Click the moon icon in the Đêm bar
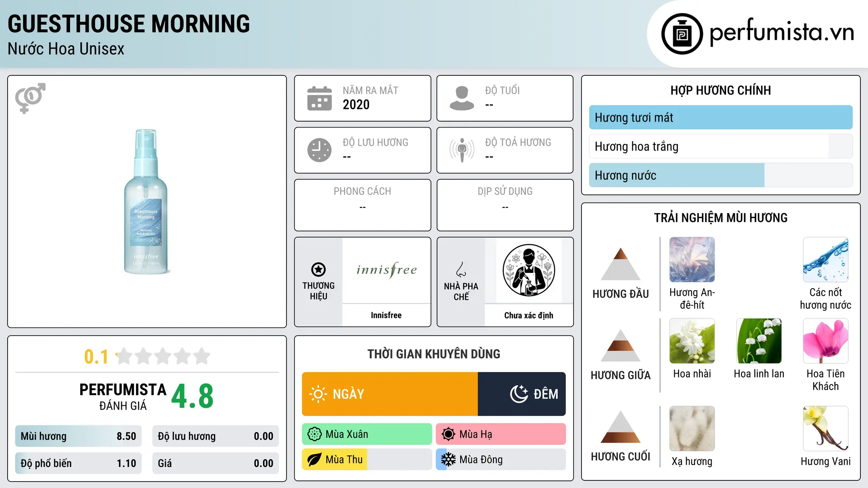The width and height of the screenshot is (868, 488). click(519, 394)
